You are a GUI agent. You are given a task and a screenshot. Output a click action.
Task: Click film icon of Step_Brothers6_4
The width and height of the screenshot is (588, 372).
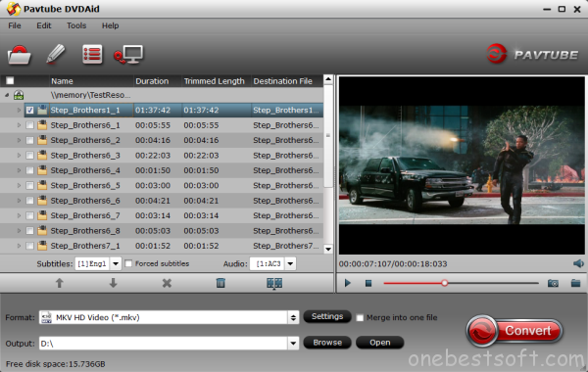click(x=42, y=170)
